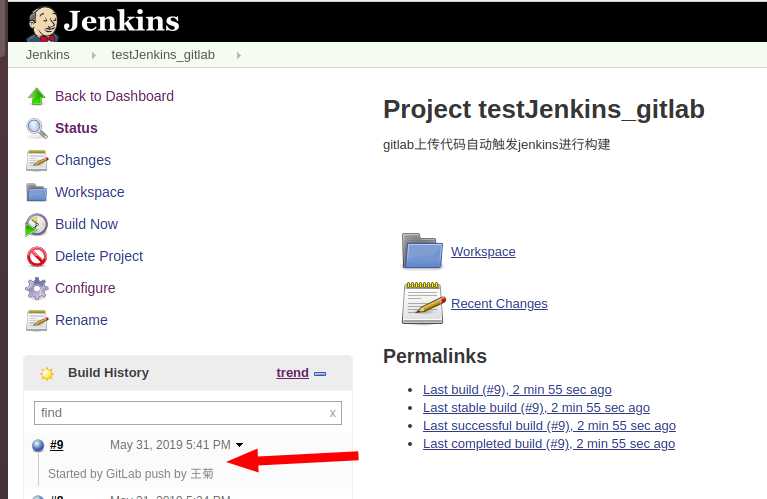Open the Recent Changes link

(499, 304)
